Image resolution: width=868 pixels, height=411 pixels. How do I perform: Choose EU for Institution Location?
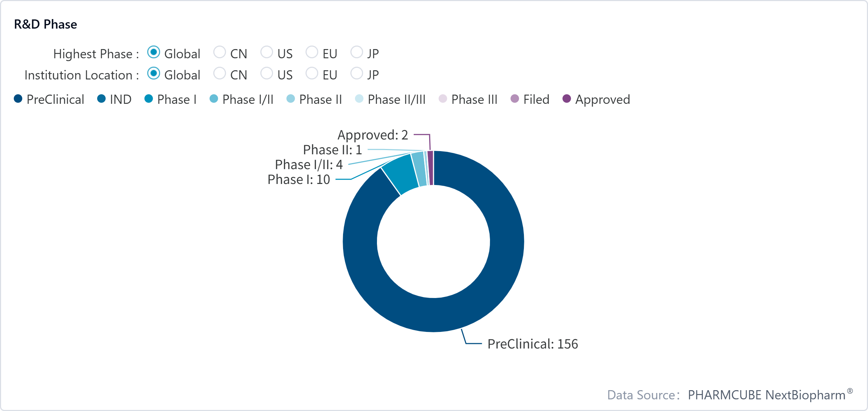click(312, 73)
